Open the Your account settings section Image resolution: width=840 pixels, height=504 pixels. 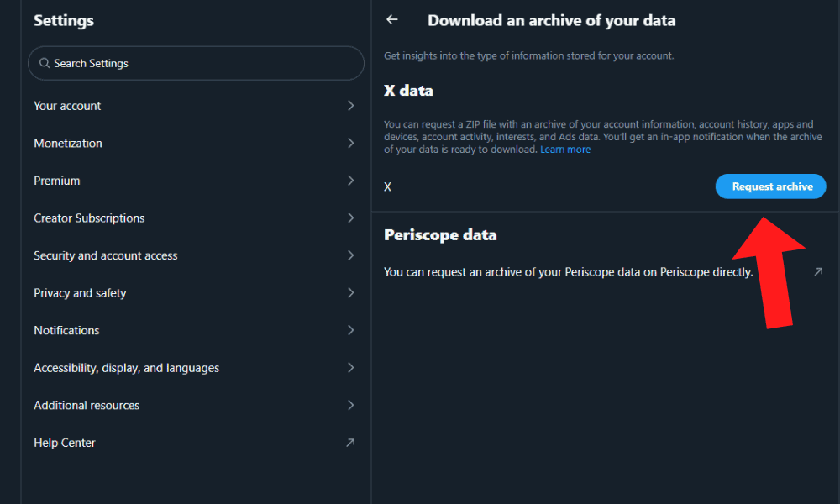(67, 106)
